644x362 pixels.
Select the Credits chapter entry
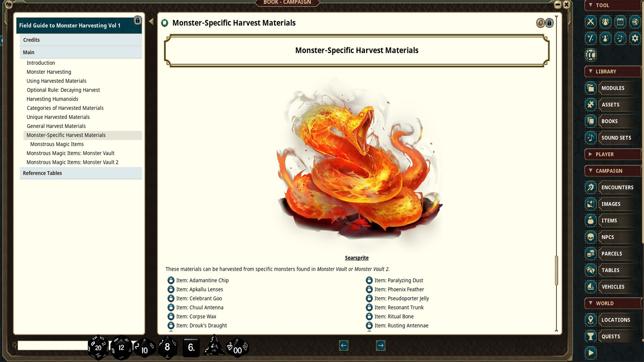click(31, 40)
